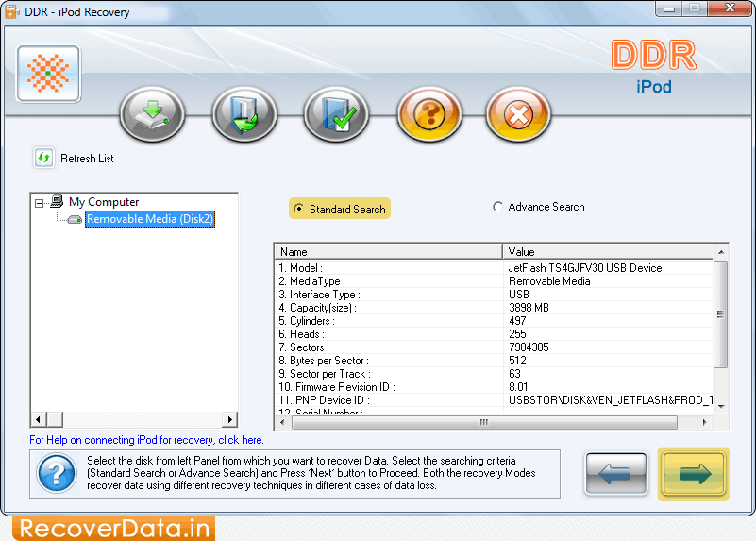
Task: Select the Standard Search radio button
Action: pyautogui.click(x=298, y=209)
